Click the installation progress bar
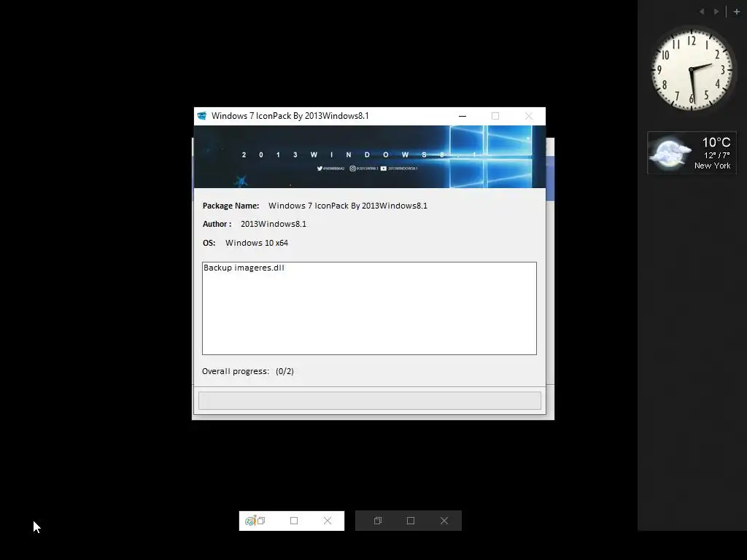747x560 pixels. [x=370, y=400]
